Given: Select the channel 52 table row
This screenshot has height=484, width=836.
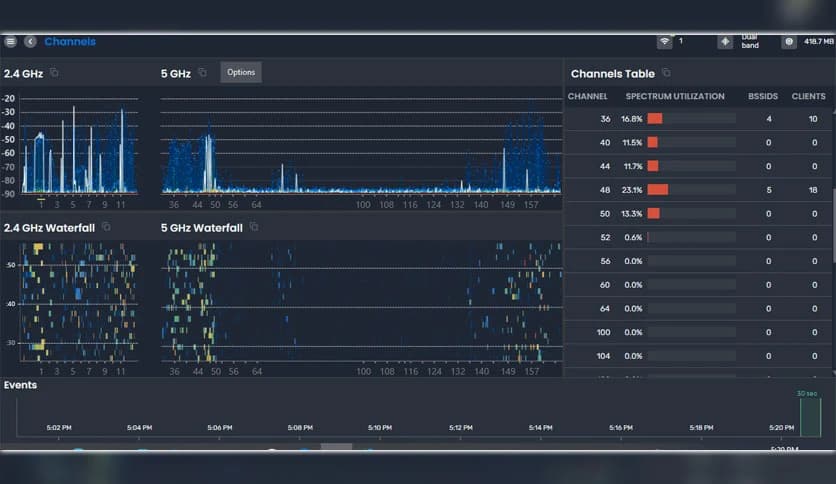Looking at the screenshot, I should (x=698, y=237).
